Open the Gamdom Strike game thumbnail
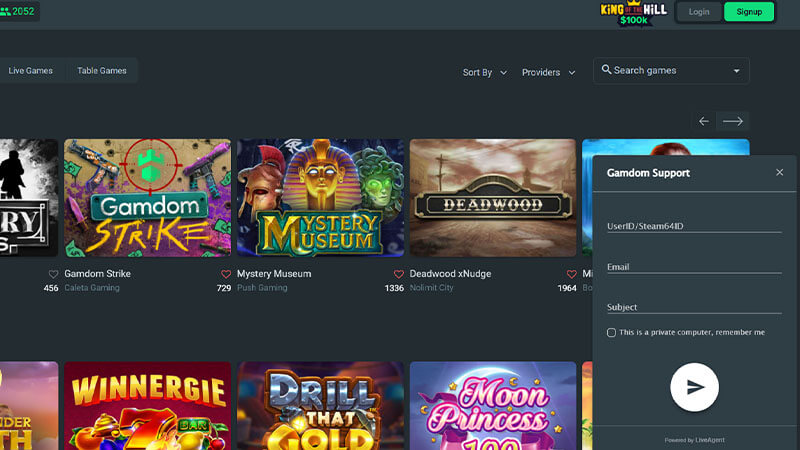Image resolution: width=800 pixels, height=450 pixels. [x=147, y=198]
